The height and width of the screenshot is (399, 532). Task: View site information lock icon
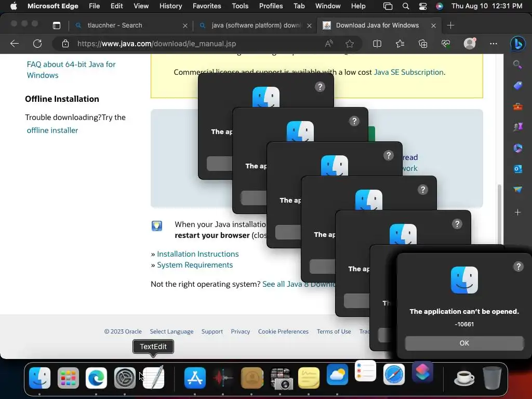[x=65, y=44]
